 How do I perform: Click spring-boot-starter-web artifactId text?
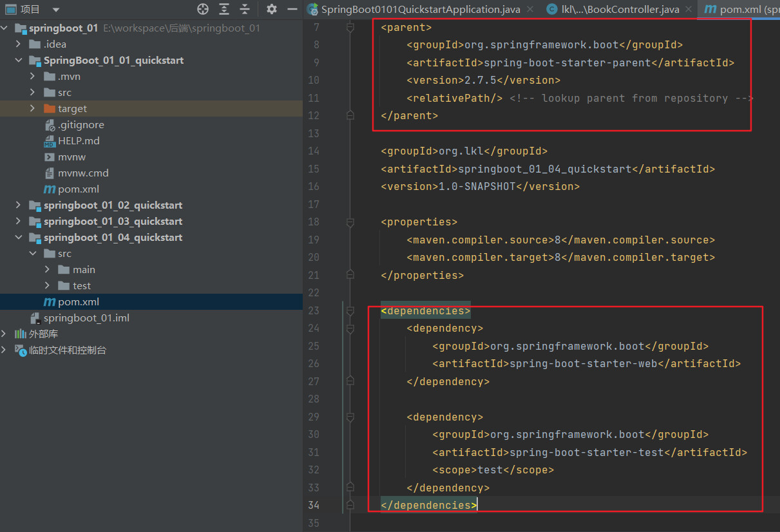click(583, 364)
